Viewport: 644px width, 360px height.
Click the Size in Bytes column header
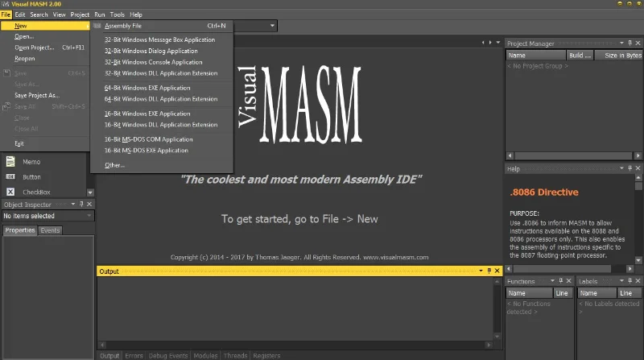coord(618,56)
